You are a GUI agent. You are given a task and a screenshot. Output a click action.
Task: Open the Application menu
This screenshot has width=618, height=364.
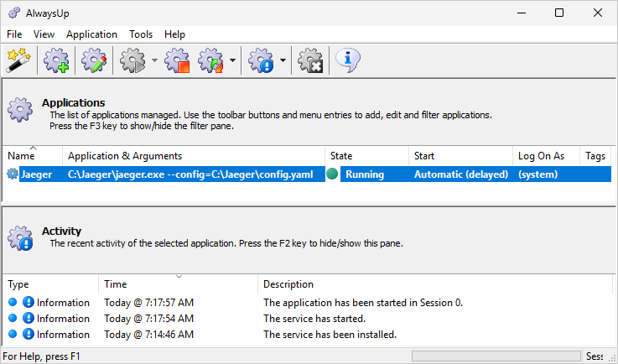(x=91, y=34)
